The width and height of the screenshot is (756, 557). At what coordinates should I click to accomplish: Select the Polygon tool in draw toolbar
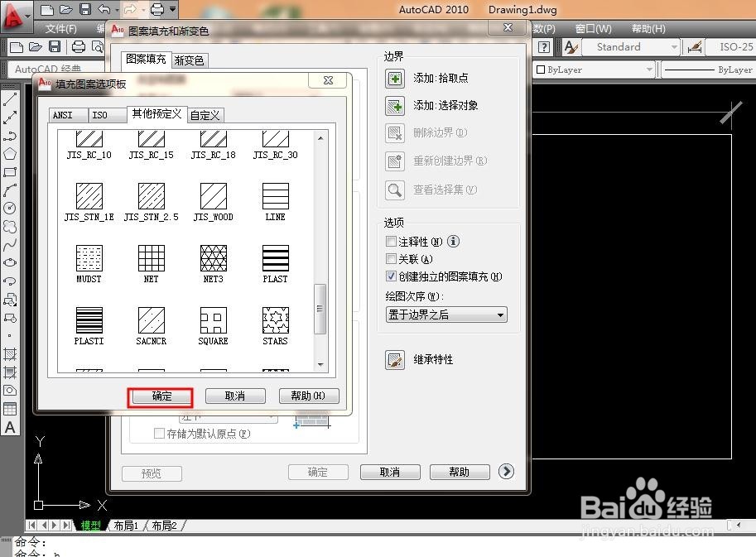(x=10, y=154)
